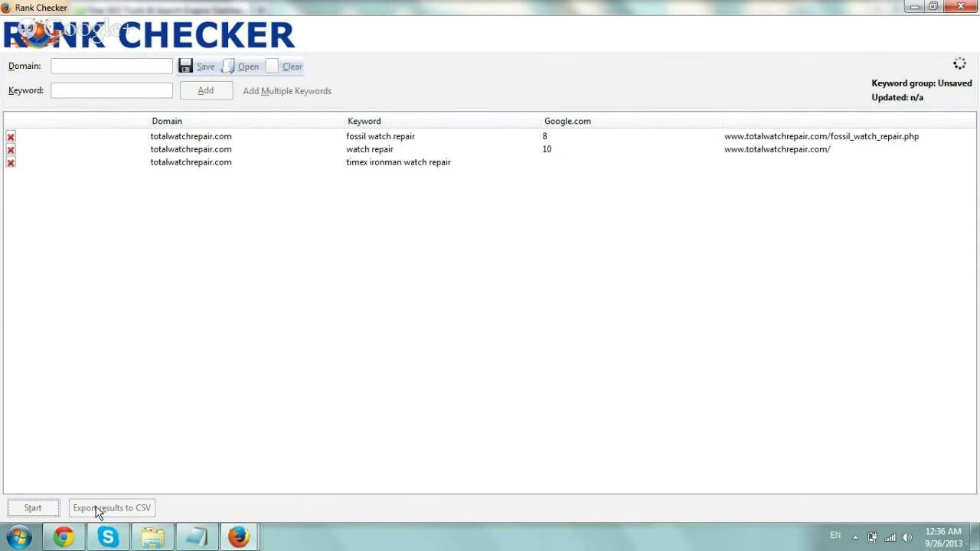Click the Clear blank page icon
The image size is (980, 551).
pyautogui.click(x=272, y=67)
